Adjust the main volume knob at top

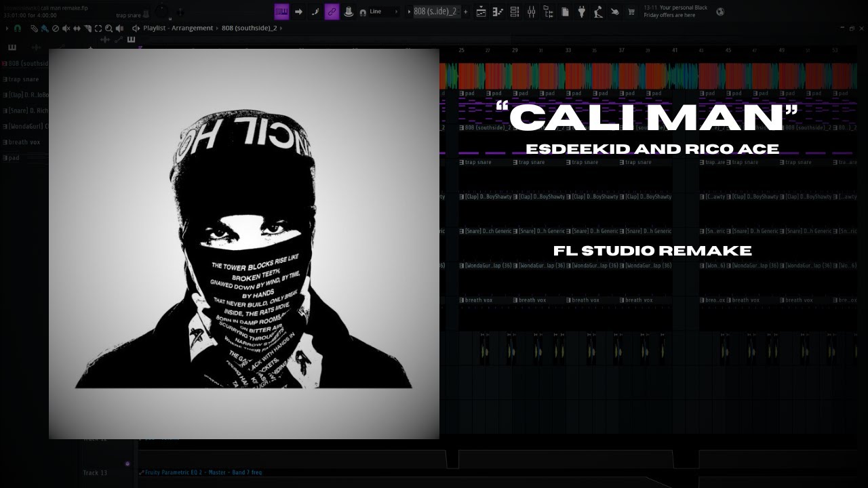162,12
